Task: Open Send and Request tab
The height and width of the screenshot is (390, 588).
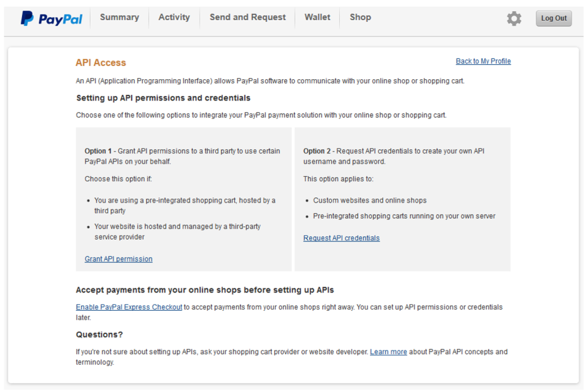Action: (x=247, y=17)
